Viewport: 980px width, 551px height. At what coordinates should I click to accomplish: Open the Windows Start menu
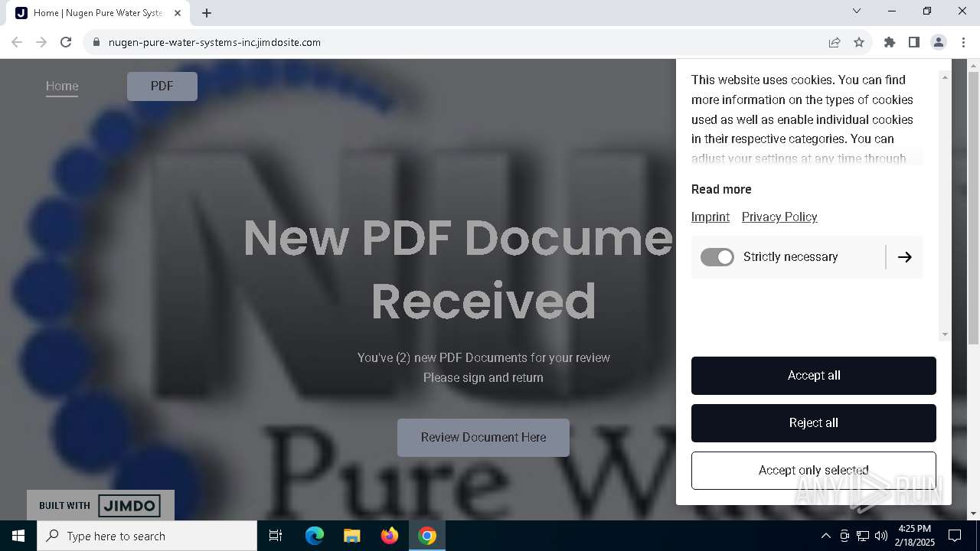(x=18, y=536)
